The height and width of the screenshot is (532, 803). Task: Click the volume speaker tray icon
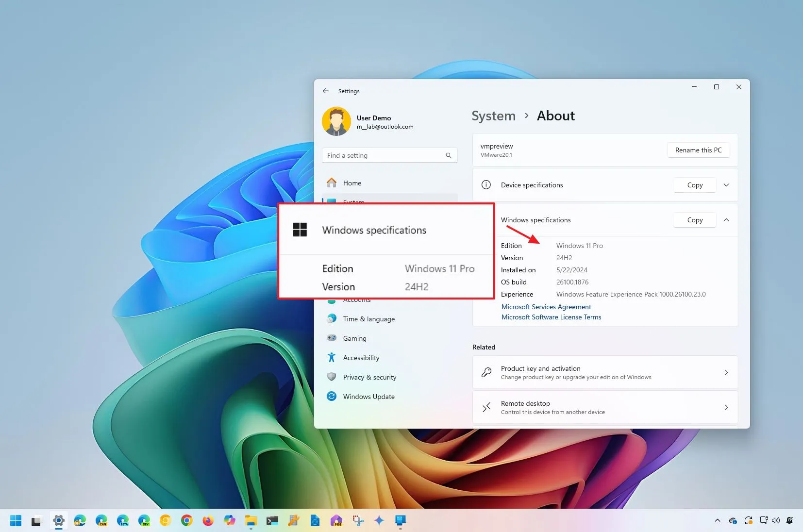[776, 520]
